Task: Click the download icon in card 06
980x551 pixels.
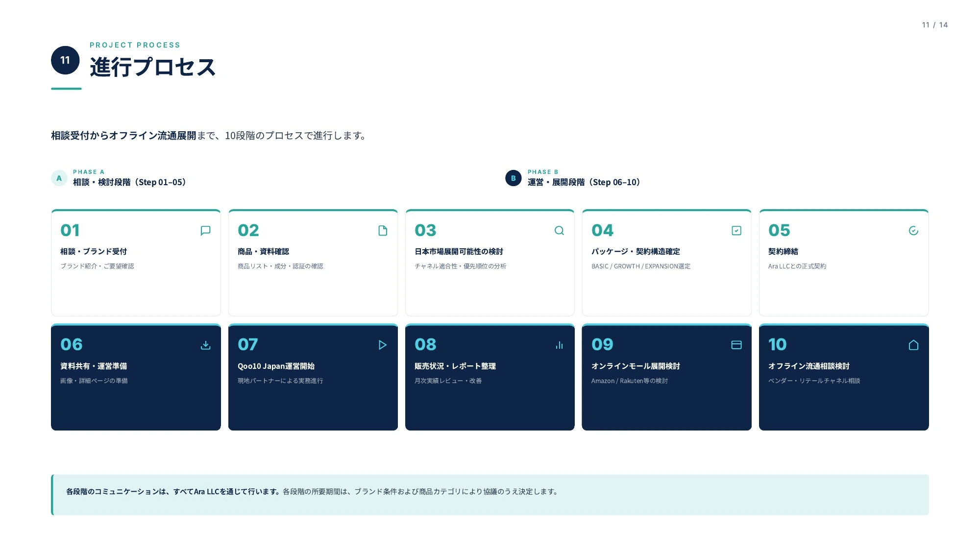Action: [x=206, y=345]
